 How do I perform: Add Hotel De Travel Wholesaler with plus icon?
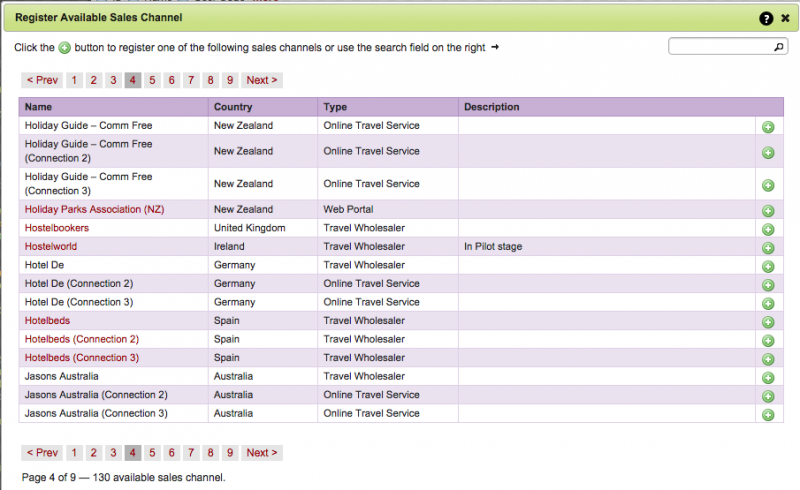tap(768, 266)
